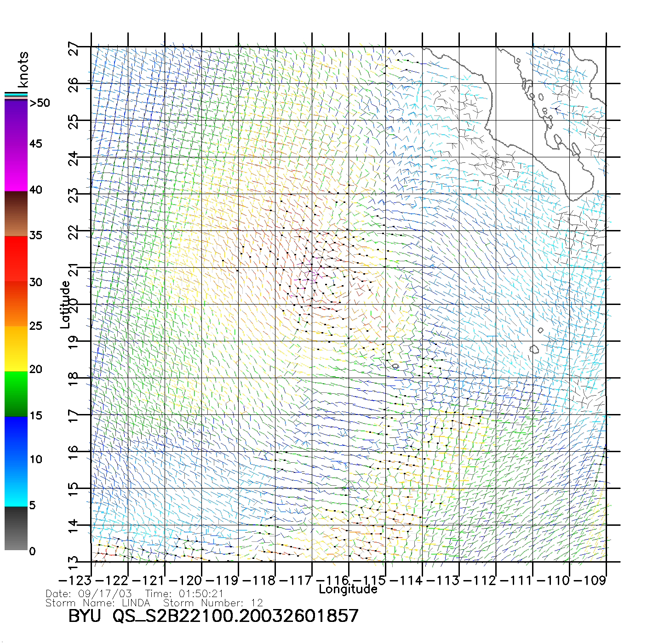
Task: Click the "knots" legend unit label
Action: pyautogui.click(x=23, y=69)
